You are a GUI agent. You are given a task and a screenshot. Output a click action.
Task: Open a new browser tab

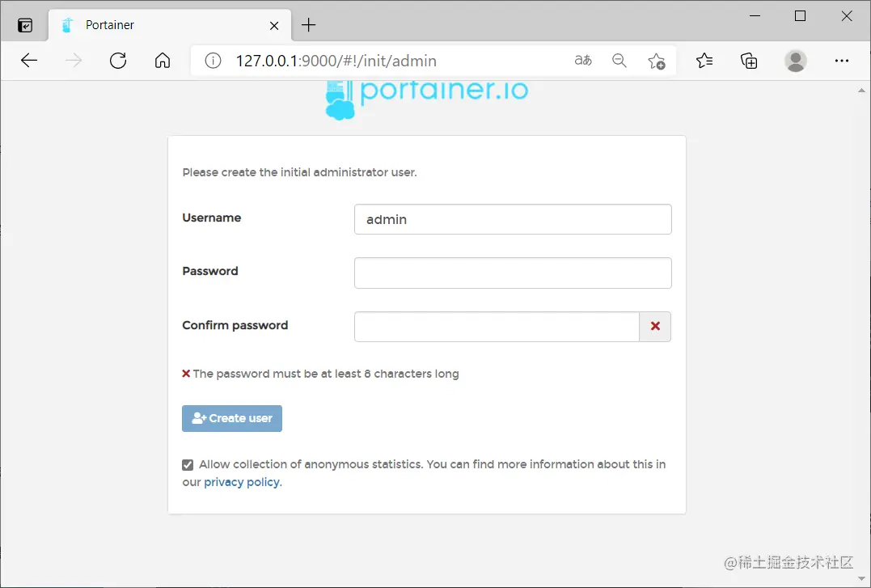point(308,25)
